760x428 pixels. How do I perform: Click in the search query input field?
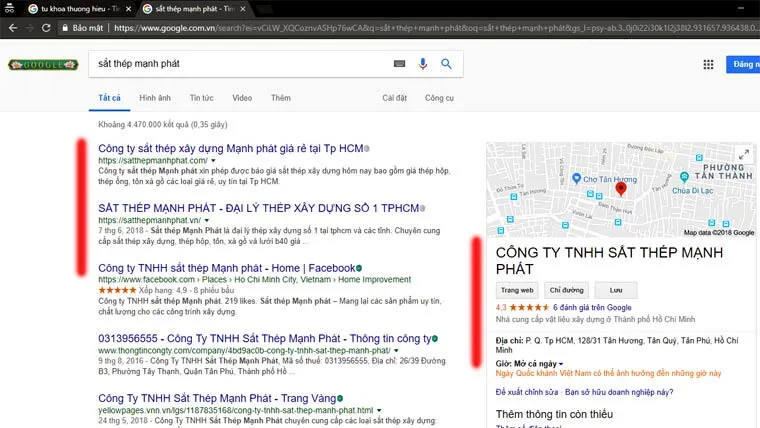pos(242,63)
